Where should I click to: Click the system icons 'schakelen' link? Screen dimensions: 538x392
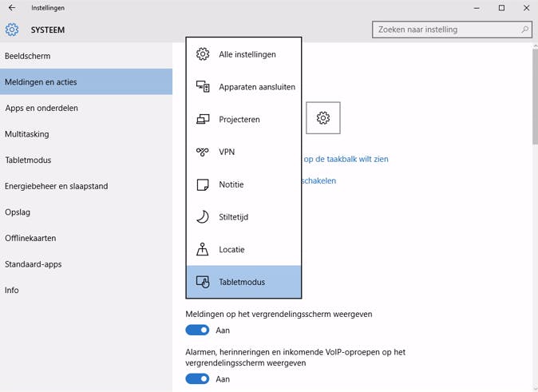click(x=319, y=180)
